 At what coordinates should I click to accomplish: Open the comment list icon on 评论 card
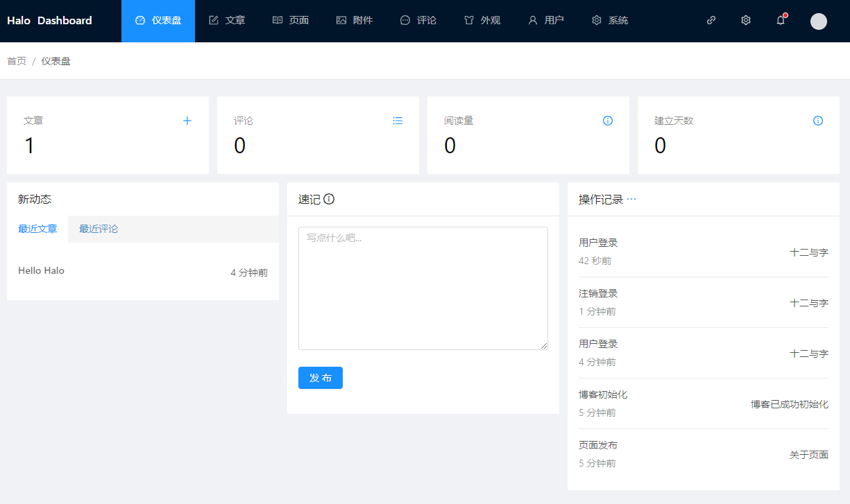point(398,121)
